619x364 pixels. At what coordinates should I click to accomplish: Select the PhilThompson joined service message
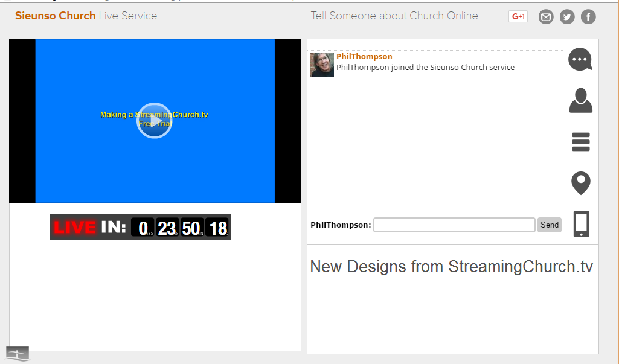(x=425, y=68)
